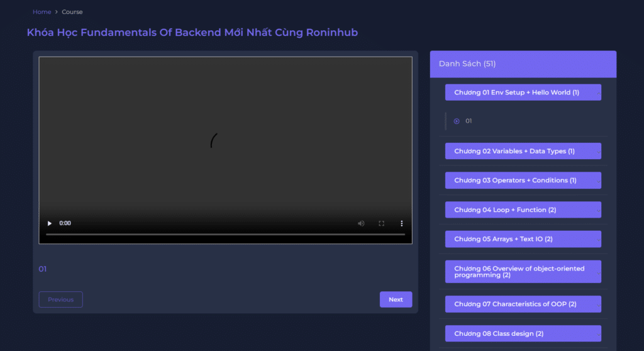Screen dimensions: 644x351
Task: Open the Home breadcrumb link
Action: (x=42, y=12)
